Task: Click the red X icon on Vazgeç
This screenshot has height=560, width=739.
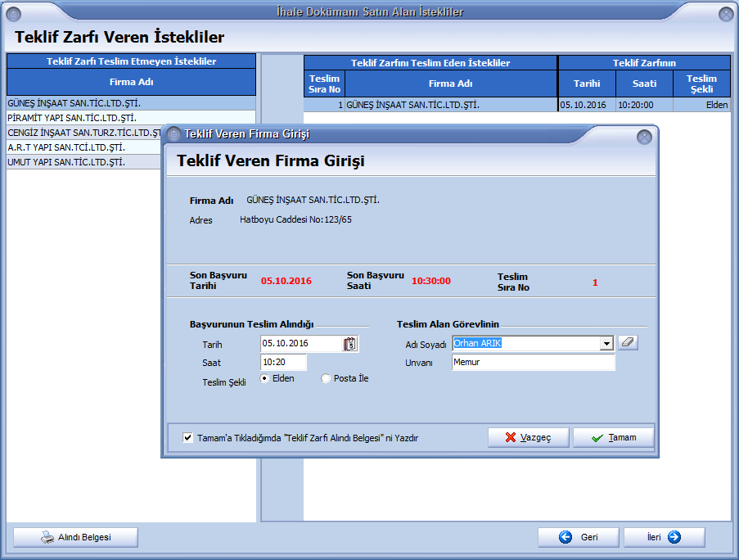Action: (x=511, y=437)
